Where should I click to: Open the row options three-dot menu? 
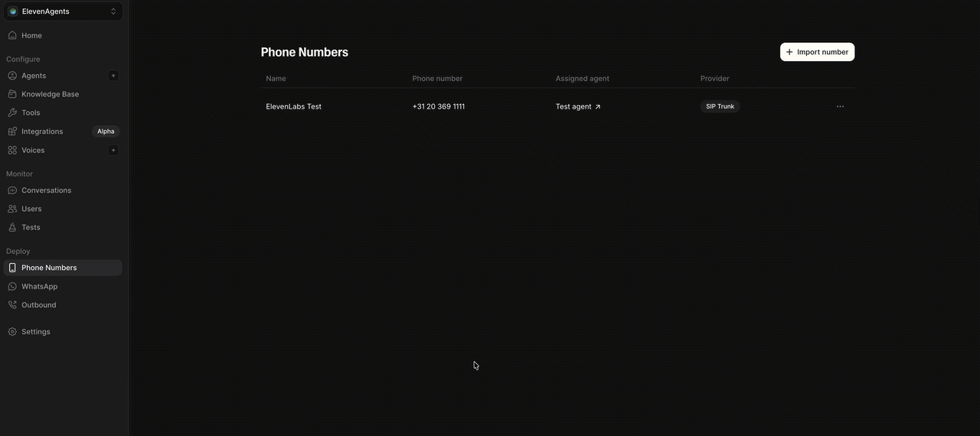pos(840,106)
